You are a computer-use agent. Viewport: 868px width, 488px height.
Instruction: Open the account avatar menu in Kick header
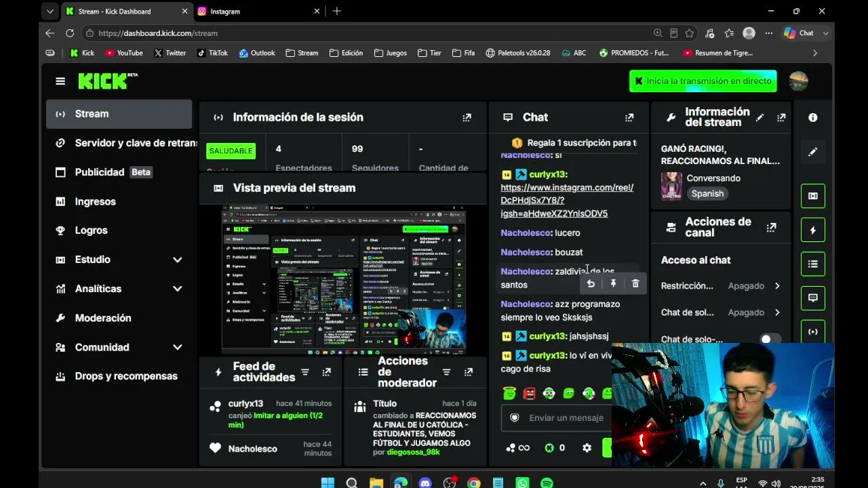coord(799,81)
